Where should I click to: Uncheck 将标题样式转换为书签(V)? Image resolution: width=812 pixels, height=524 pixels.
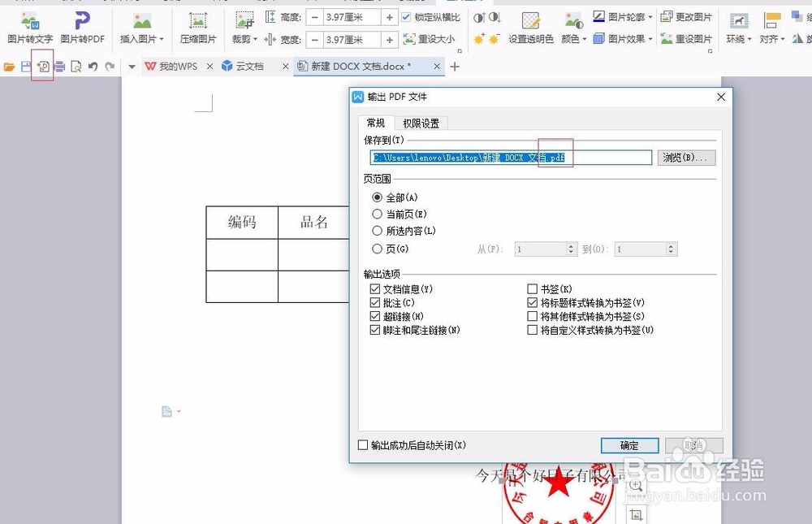click(x=532, y=302)
